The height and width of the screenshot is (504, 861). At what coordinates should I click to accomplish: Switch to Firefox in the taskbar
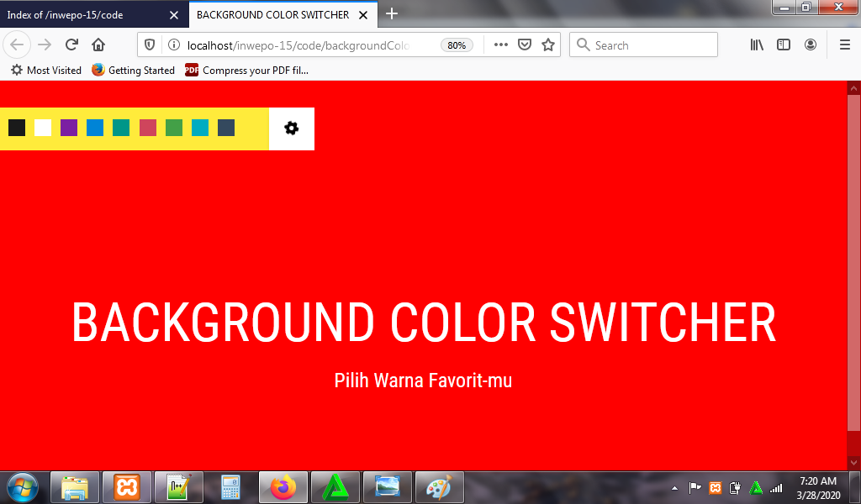pos(283,487)
